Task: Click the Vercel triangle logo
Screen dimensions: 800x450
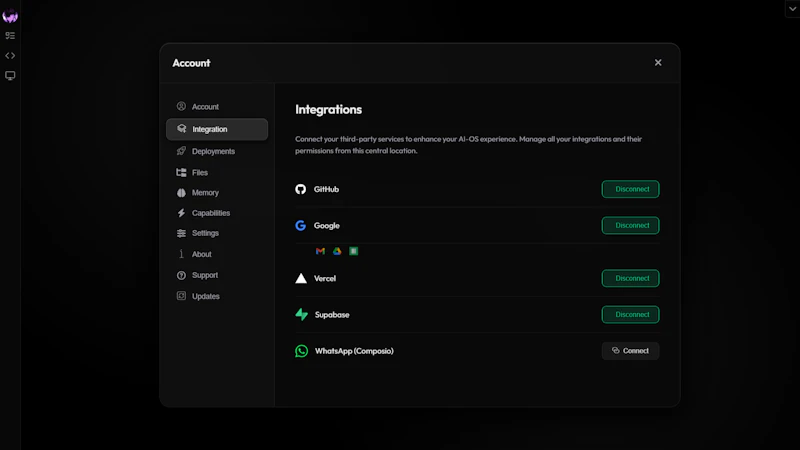Action: [x=301, y=278]
